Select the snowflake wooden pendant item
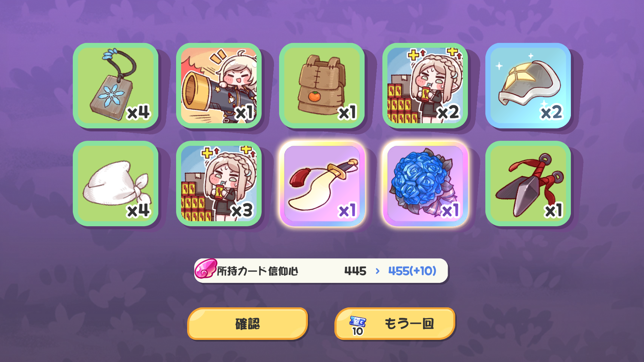Viewport: 644px width, 362px height. 115,85
